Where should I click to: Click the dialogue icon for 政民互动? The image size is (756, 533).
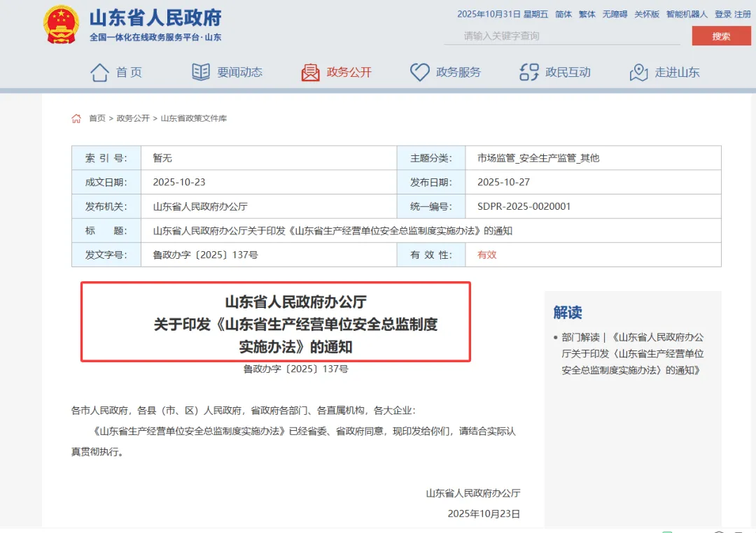528,71
